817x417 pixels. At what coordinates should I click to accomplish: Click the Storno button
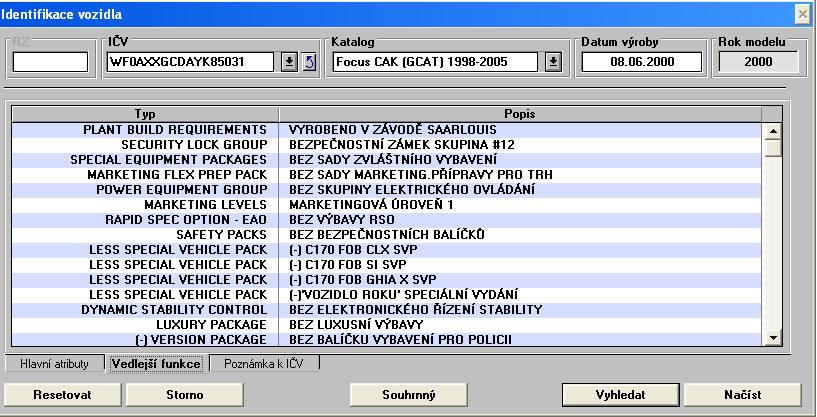tap(184, 394)
